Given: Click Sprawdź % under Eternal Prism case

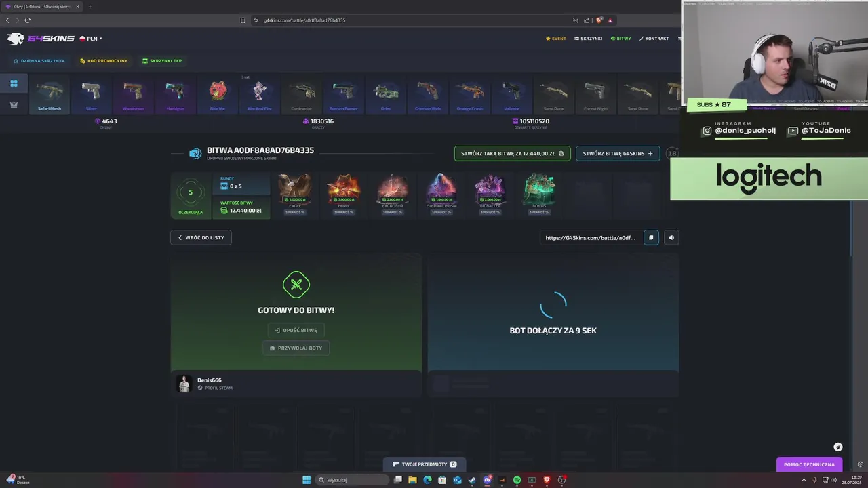Looking at the screenshot, I should 441,213.
